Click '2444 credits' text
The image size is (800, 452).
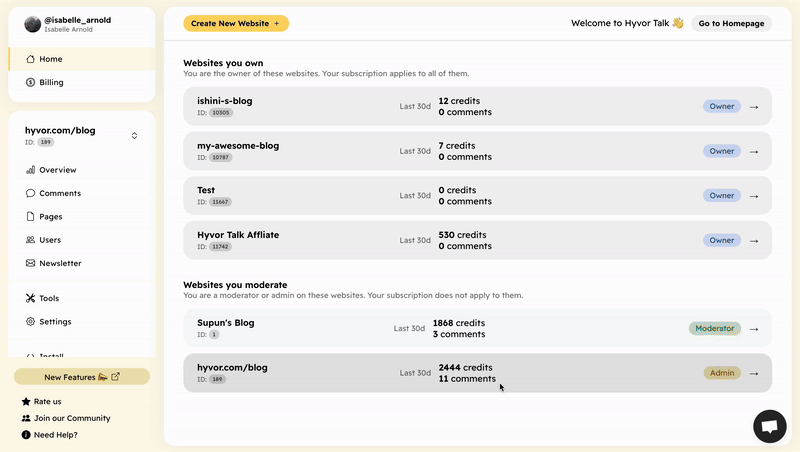point(465,368)
